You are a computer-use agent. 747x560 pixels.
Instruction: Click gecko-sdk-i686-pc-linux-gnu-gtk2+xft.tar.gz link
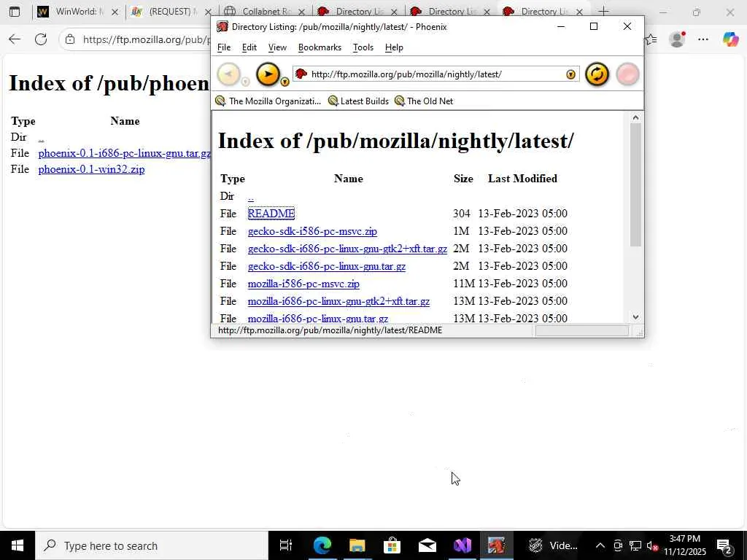347,249
